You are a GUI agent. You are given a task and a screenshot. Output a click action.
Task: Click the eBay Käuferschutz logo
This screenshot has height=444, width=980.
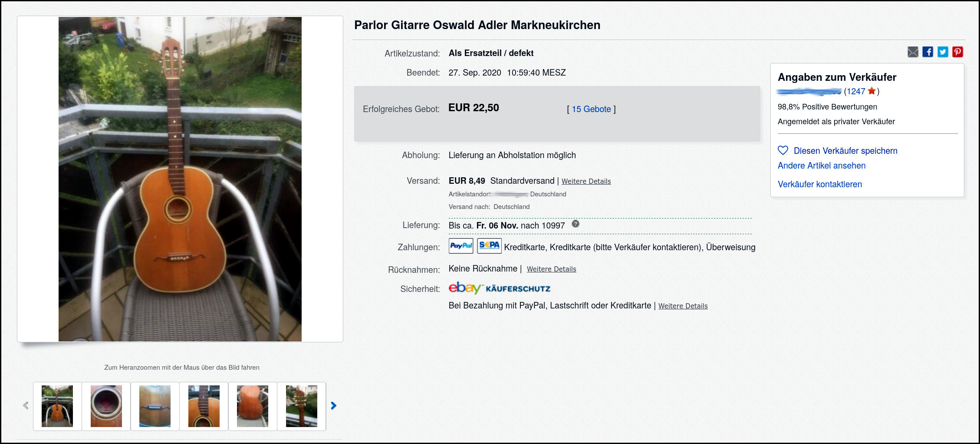coord(499,288)
